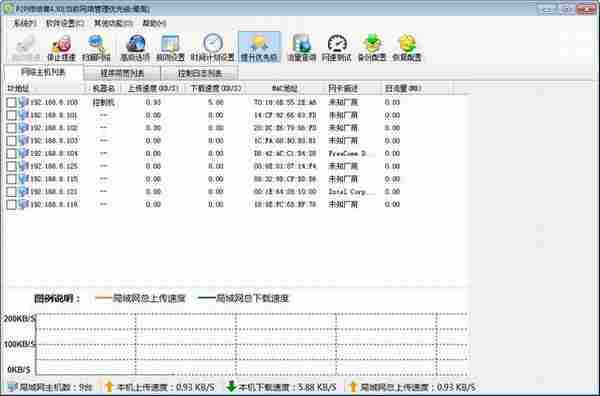600x396 pixels.
Task: Open the 其他功能 menu
Action: (x=114, y=23)
